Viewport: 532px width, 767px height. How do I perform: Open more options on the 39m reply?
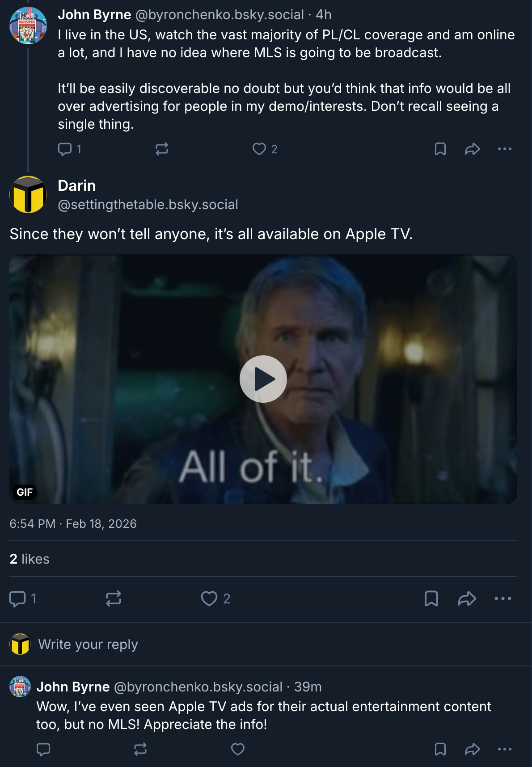[x=504, y=749]
